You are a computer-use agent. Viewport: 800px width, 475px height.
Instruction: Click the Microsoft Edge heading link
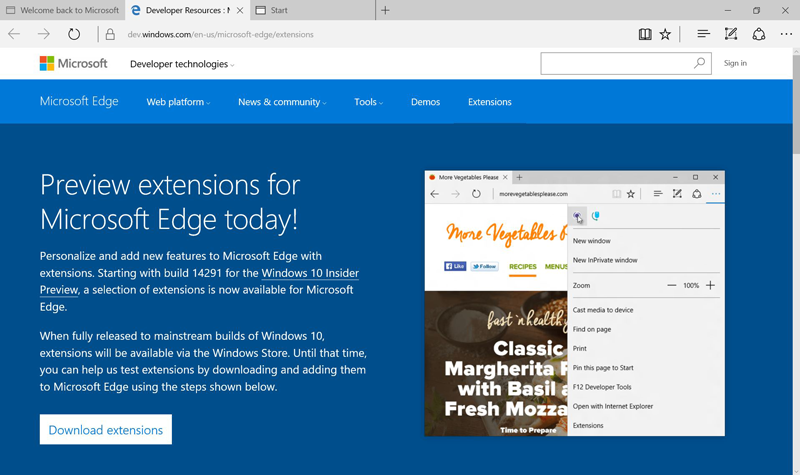pos(79,101)
